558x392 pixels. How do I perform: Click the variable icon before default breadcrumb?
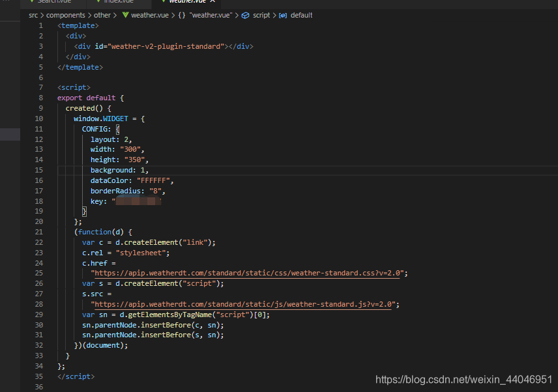(283, 15)
